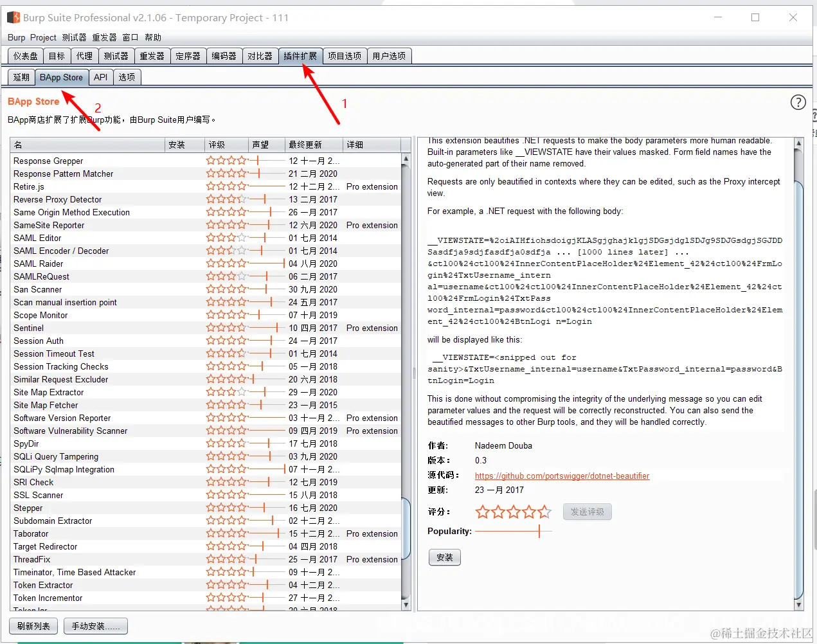Switch to the 代理 tab
Screen dimensions: 817x644
pyautogui.click(x=84, y=56)
